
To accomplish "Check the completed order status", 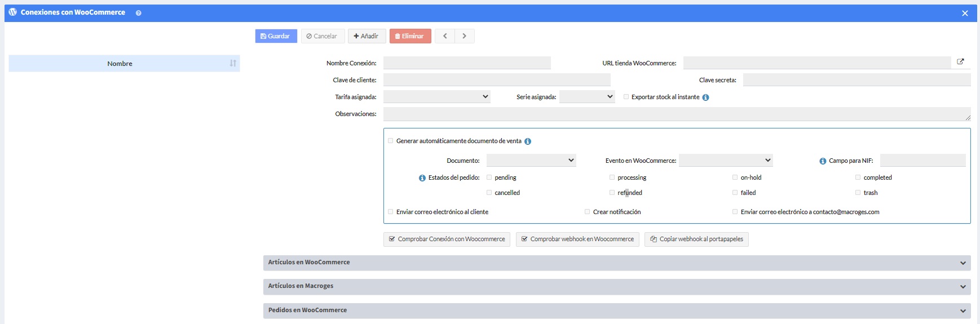I will click(858, 177).
